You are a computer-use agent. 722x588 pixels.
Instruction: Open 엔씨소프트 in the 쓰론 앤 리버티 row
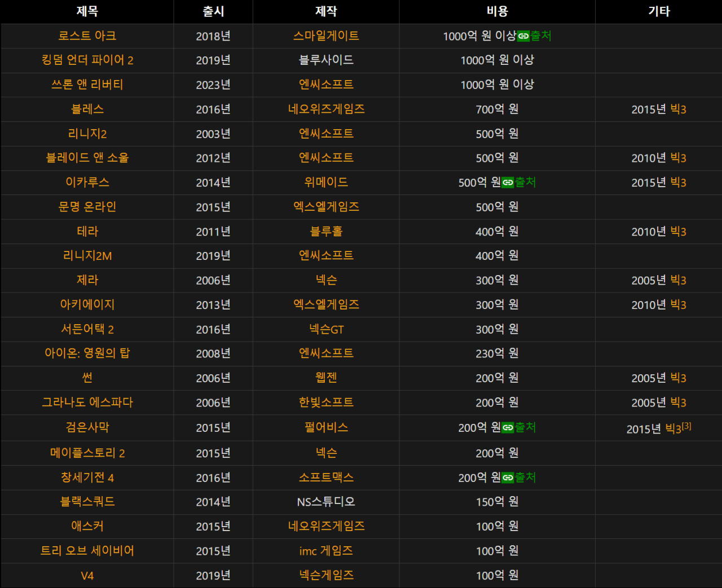point(326,85)
